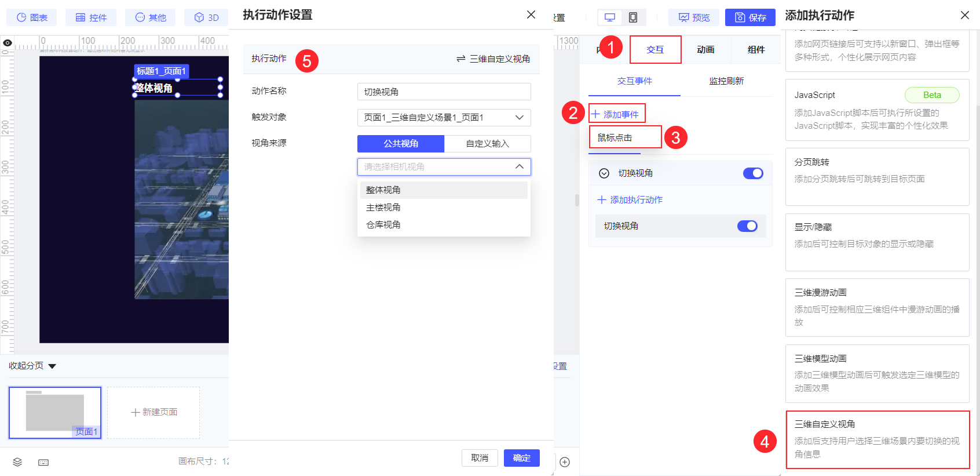The image size is (980, 476).
Task: Open the 触发对象 dropdown
Action: 444,117
